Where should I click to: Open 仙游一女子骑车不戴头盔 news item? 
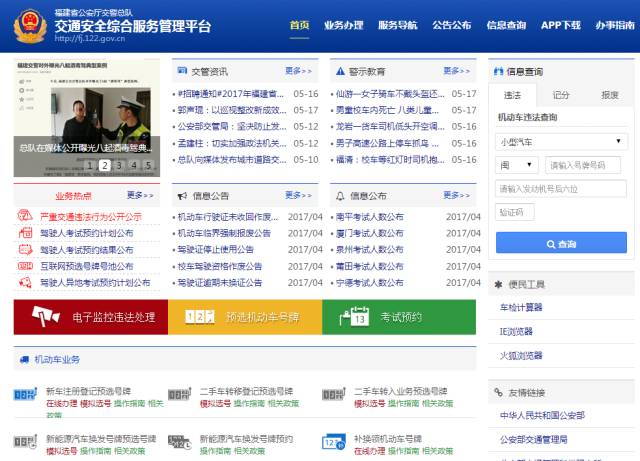(390, 94)
